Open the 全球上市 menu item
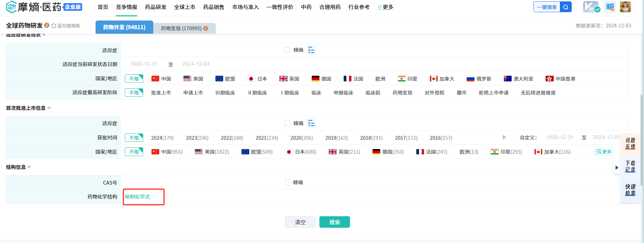Viewport: 644px width, 243px height. click(x=185, y=7)
